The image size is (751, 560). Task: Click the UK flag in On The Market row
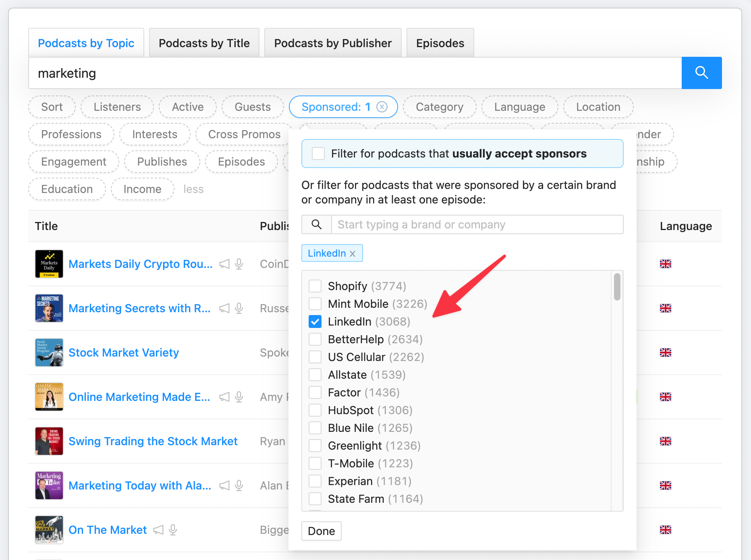pyautogui.click(x=666, y=530)
